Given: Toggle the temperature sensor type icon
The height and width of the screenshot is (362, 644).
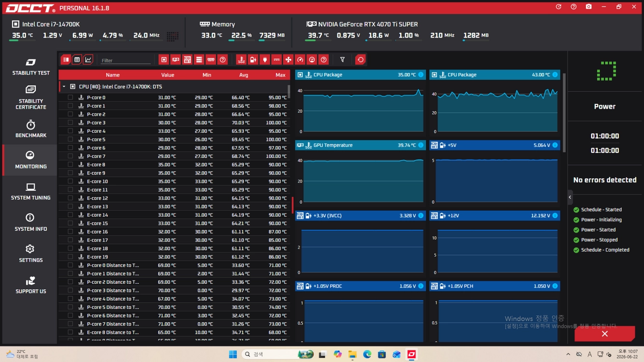Looking at the screenshot, I should click(241, 60).
